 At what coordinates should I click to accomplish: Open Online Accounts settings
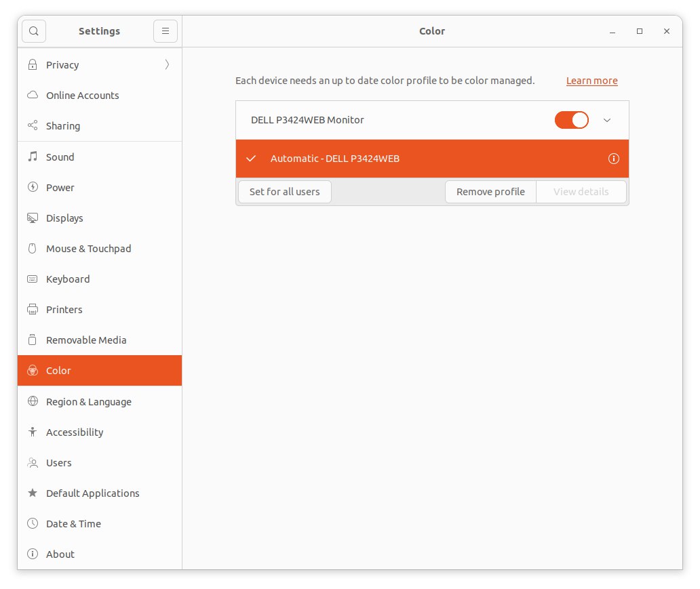100,95
